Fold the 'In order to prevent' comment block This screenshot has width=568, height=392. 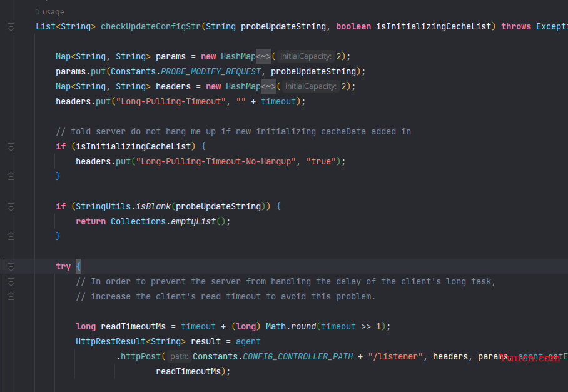coord(11,281)
